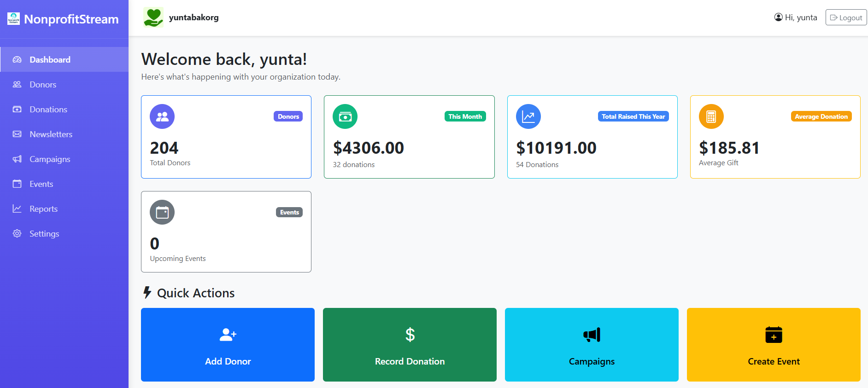Click the green heart organization icon
This screenshot has width=868, height=388.
coord(153,17)
